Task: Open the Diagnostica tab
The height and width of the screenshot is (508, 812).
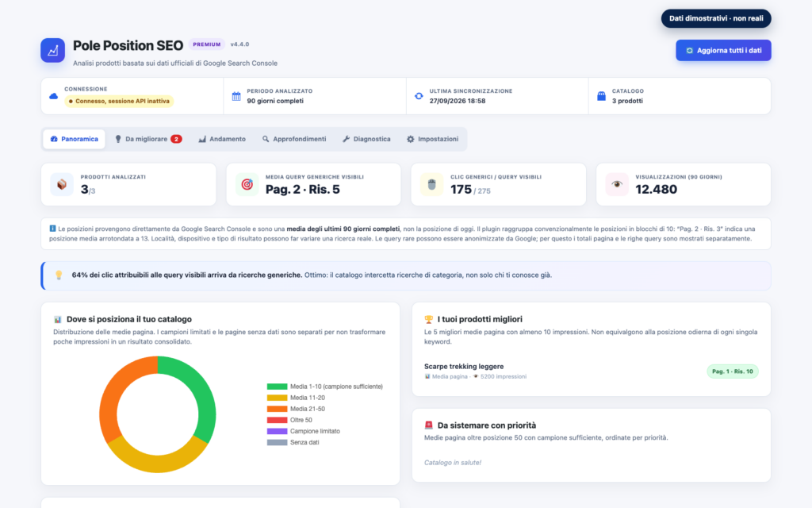Action: (366, 139)
